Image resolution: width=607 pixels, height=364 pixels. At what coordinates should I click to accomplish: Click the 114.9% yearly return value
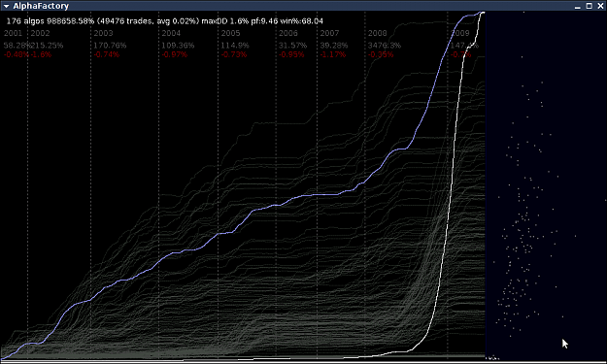235,46
